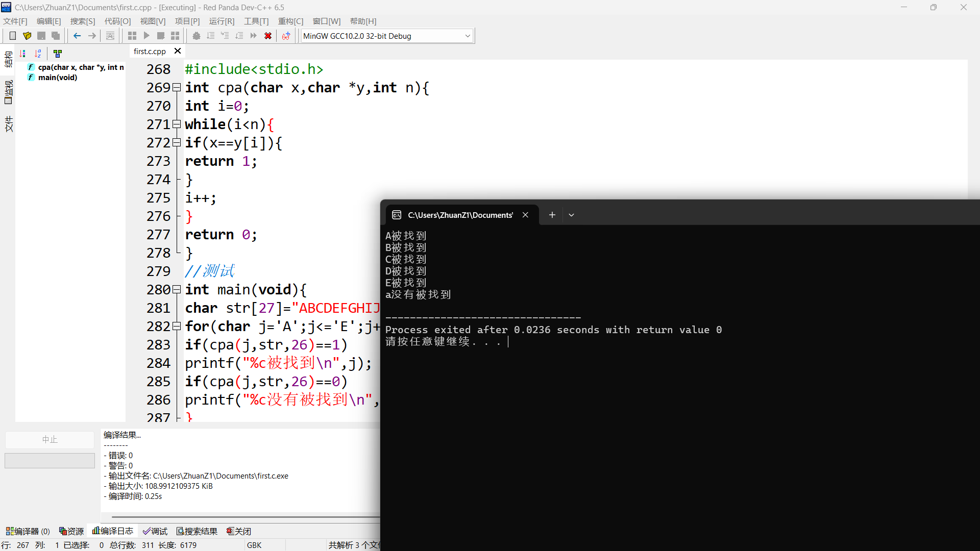Screen dimensions: 980x551
Task: Select main(void) in structure tree
Action: point(58,78)
